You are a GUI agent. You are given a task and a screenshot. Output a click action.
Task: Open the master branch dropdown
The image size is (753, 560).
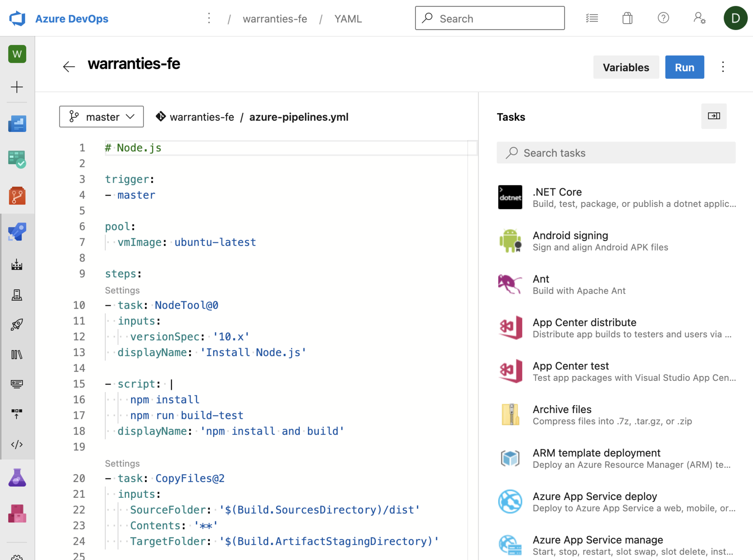point(102,117)
